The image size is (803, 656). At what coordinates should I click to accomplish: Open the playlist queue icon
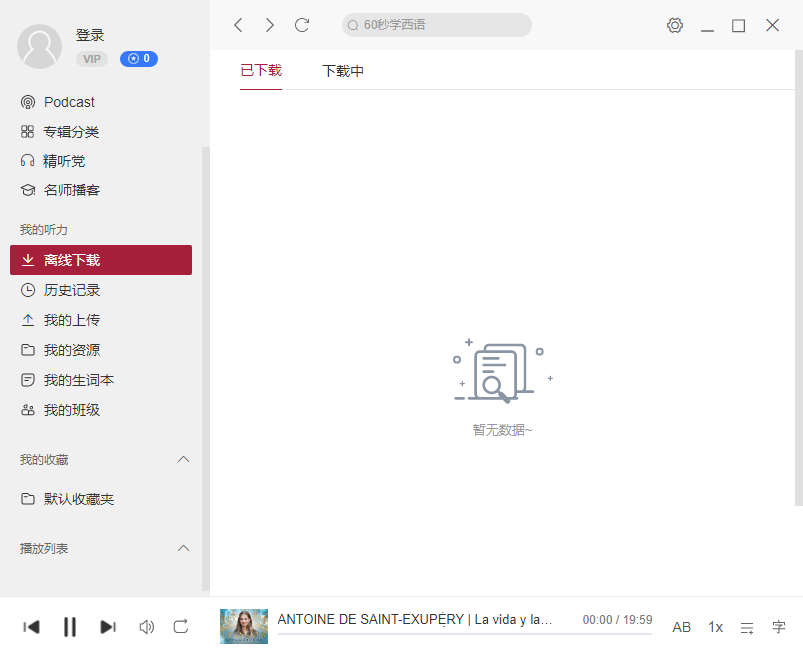click(x=747, y=627)
